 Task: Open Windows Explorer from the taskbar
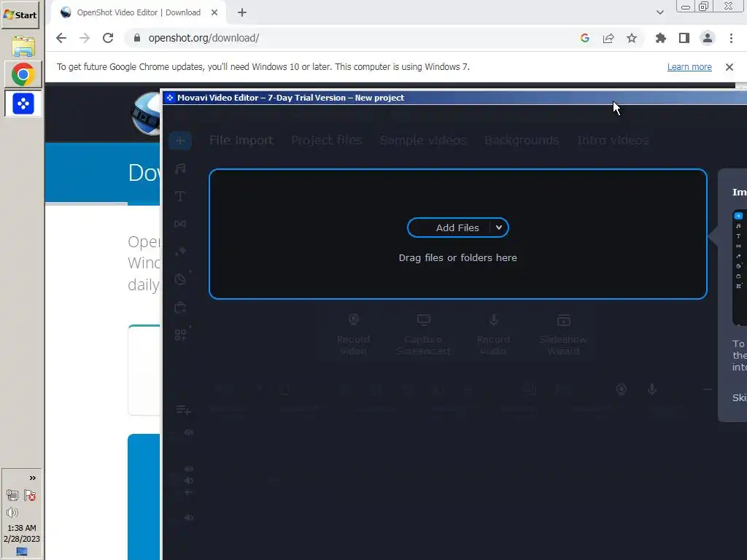coord(23,46)
